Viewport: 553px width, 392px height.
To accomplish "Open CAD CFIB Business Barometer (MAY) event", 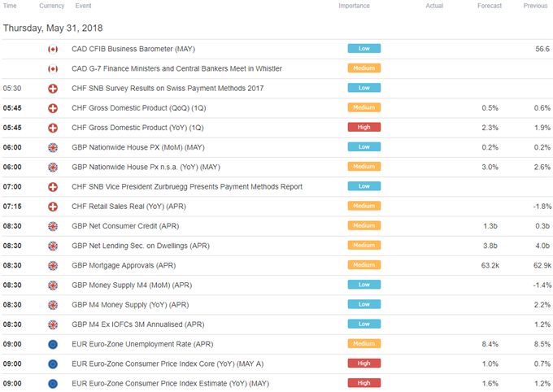I will pyautogui.click(x=133, y=49).
